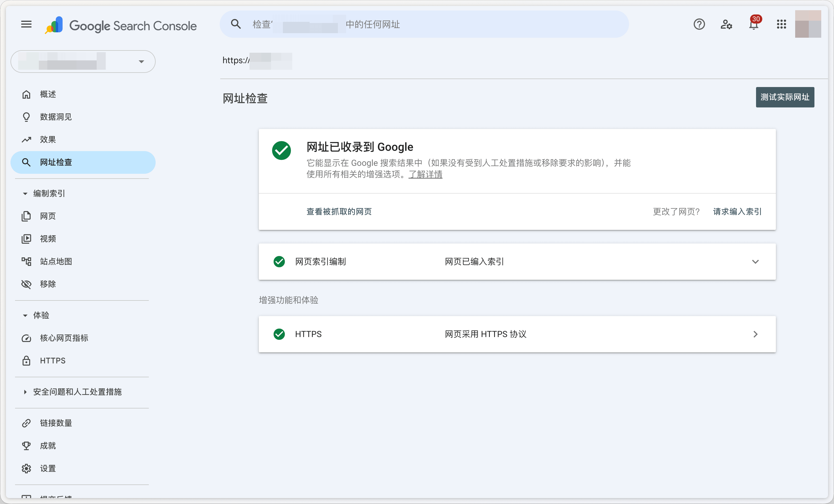Click the 更改了网页？ text
Image resolution: width=834 pixels, height=504 pixels.
(x=676, y=211)
